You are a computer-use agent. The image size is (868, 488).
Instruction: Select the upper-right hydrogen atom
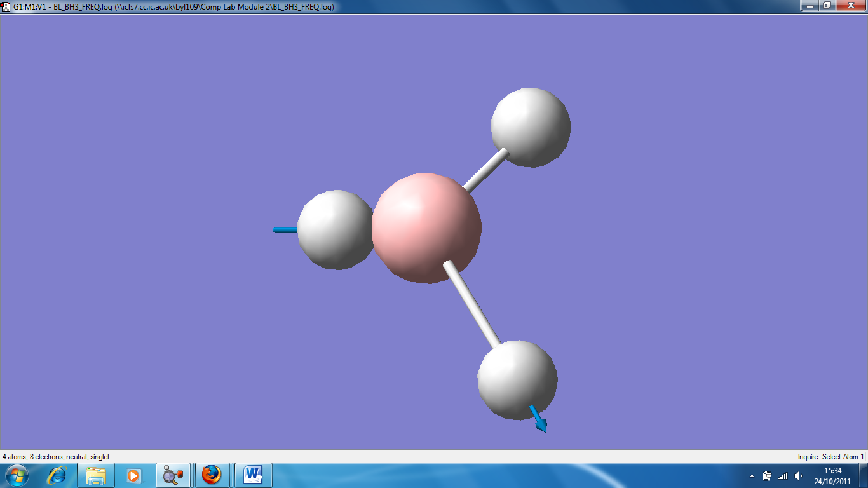pyautogui.click(x=531, y=127)
